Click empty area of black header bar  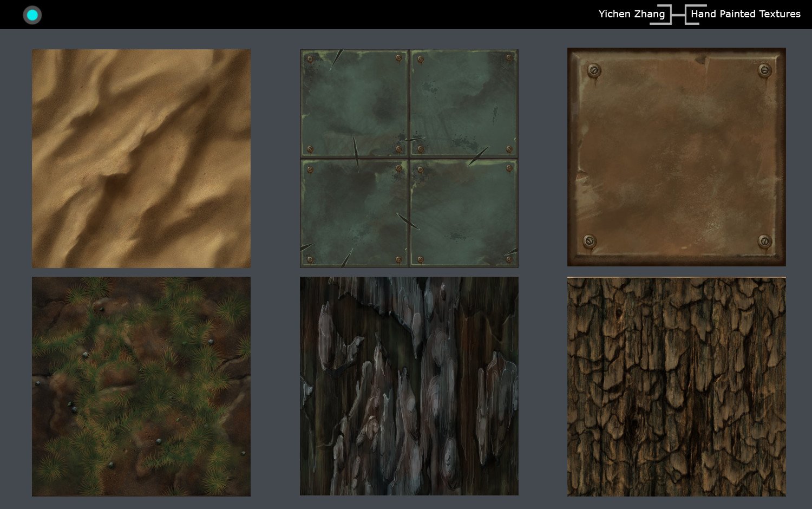point(325,15)
